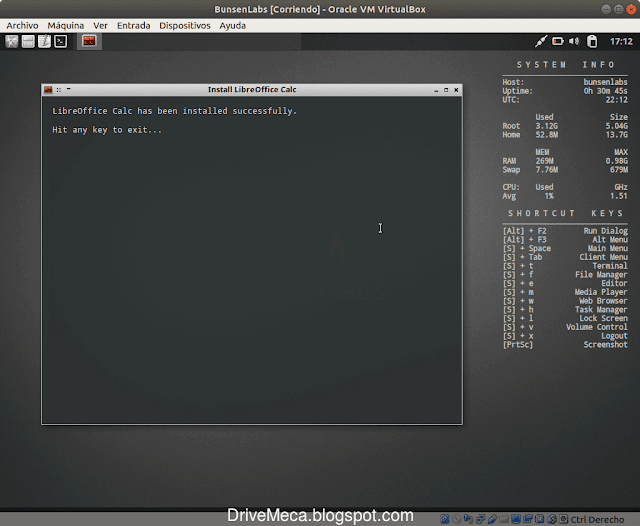
Task: Click the optical disc status icon
Action: [x=457, y=519]
